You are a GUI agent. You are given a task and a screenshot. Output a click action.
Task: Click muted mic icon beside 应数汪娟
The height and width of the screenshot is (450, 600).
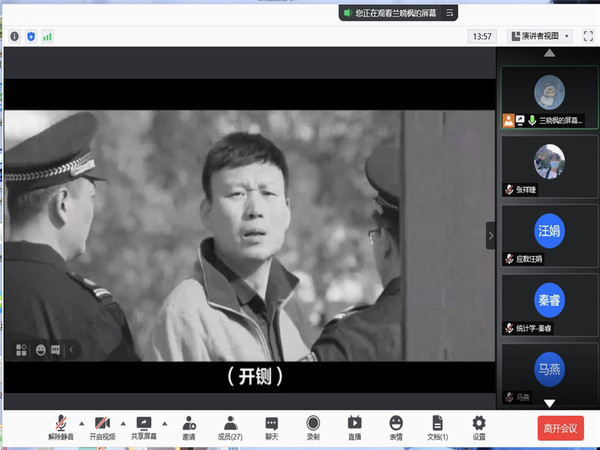click(509, 259)
